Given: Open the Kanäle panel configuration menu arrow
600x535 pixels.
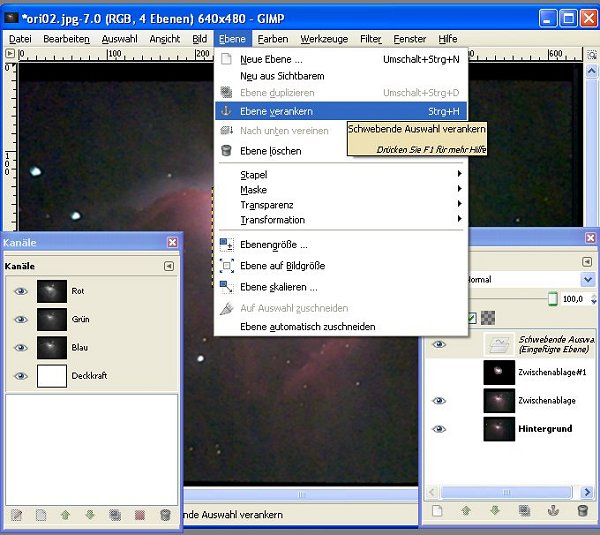Looking at the screenshot, I should 168,266.
